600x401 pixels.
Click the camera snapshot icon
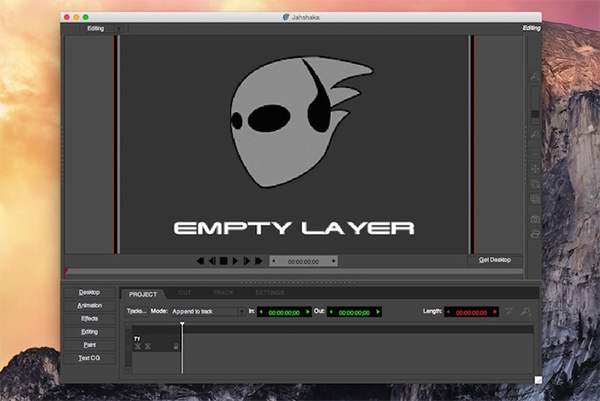pyautogui.click(x=535, y=219)
